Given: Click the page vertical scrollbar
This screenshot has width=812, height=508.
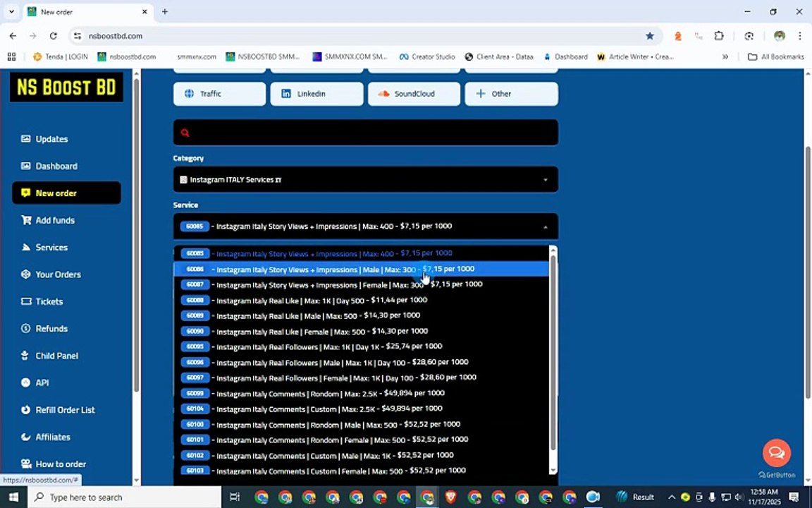Looking at the screenshot, I should (808, 272).
